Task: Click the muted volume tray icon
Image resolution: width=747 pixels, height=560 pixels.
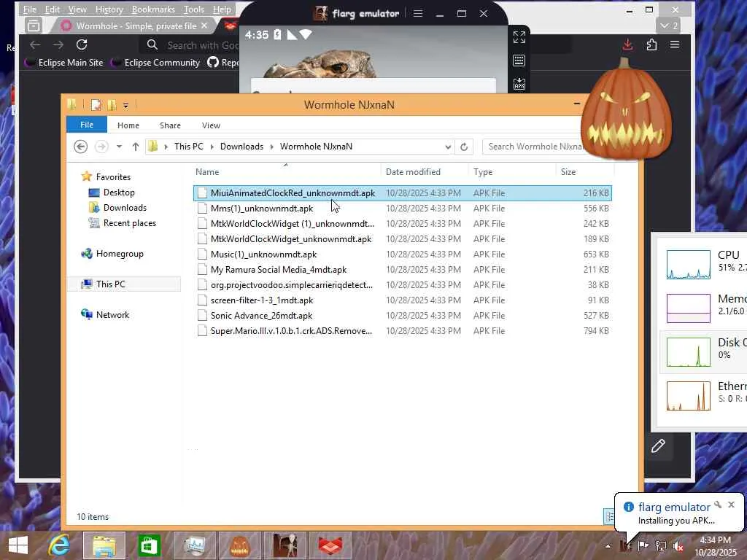Action: pos(678,546)
